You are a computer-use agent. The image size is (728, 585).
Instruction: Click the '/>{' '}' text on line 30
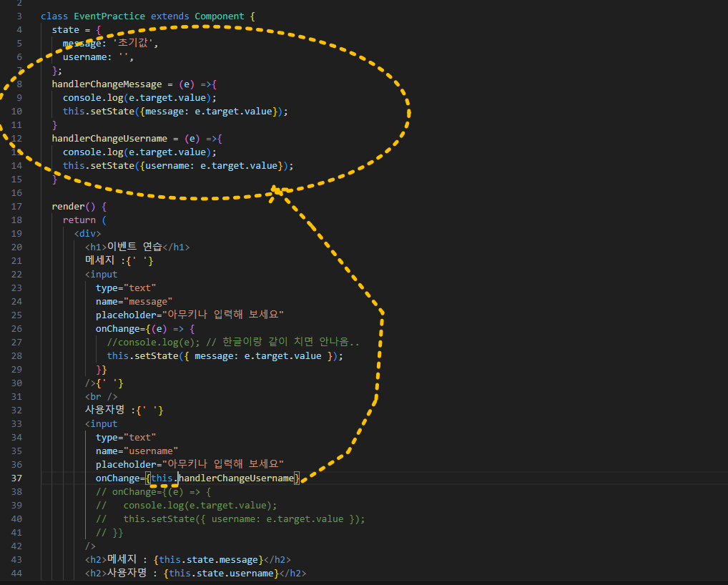coord(104,383)
